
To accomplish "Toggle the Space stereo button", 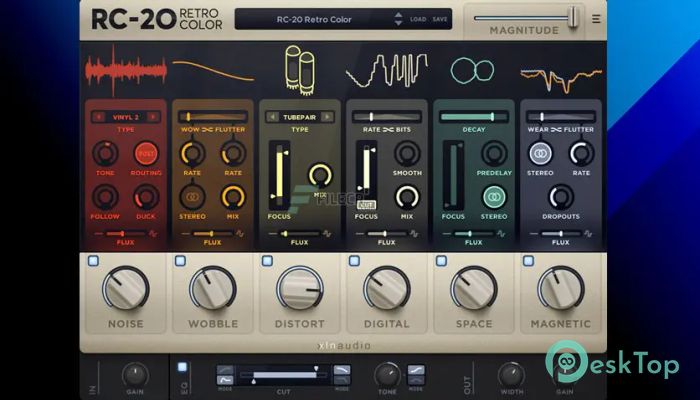I will coord(494,197).
